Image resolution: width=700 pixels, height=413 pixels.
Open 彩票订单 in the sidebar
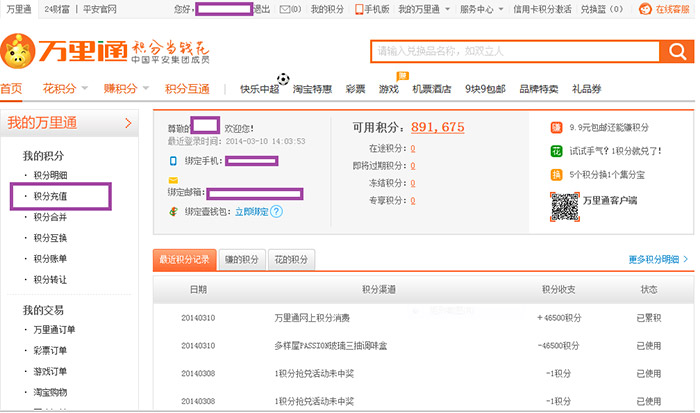tap(50, 350)
